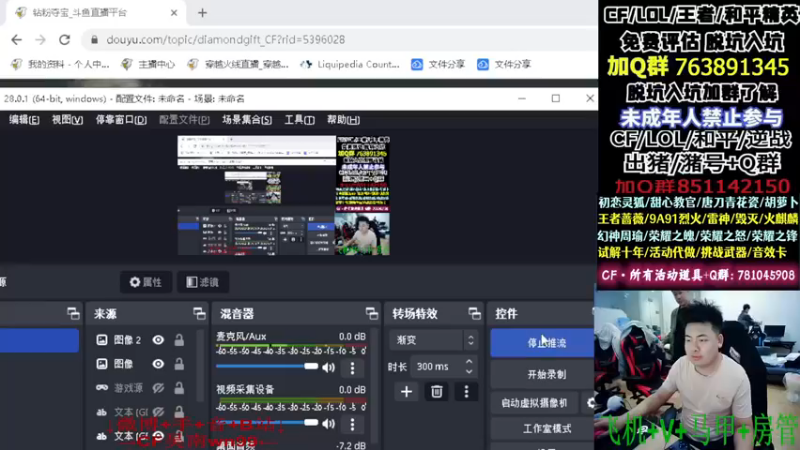This screenshot has height=450, width=800.
Task: Click 停止推流 to stop streaming
Action: point(542,342)
